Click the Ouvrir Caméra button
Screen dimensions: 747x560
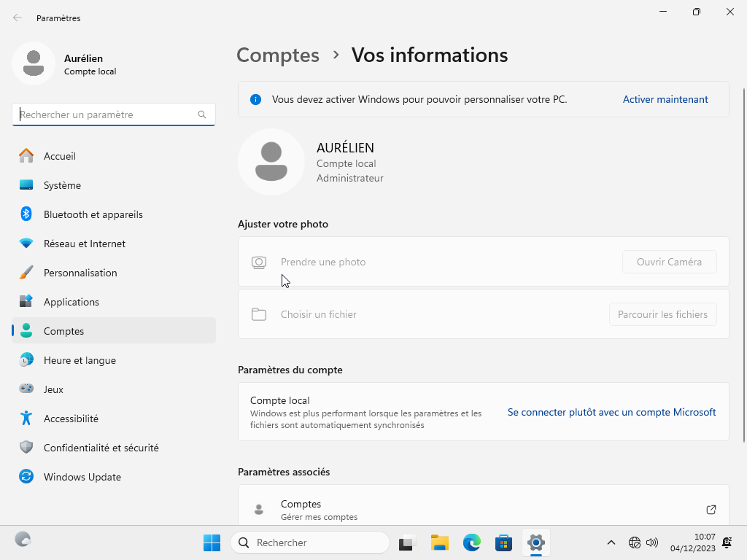point(670,262)
